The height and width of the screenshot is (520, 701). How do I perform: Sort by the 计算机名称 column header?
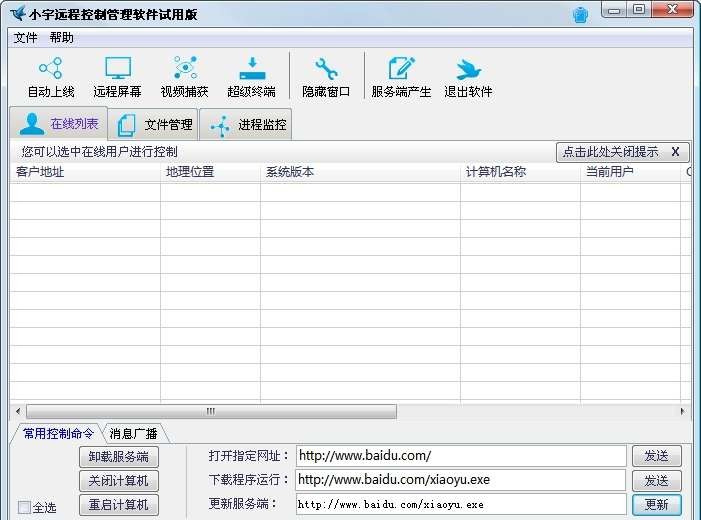click(520, 172)
